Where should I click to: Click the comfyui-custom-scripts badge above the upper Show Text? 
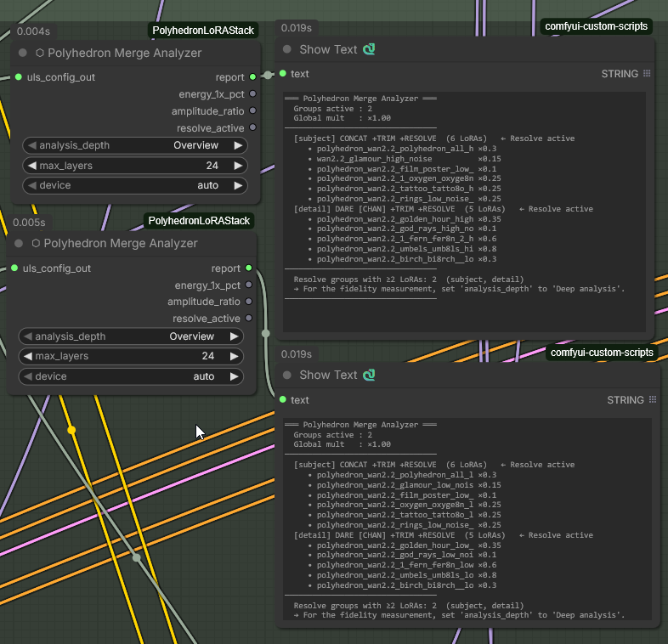[597, 26]
